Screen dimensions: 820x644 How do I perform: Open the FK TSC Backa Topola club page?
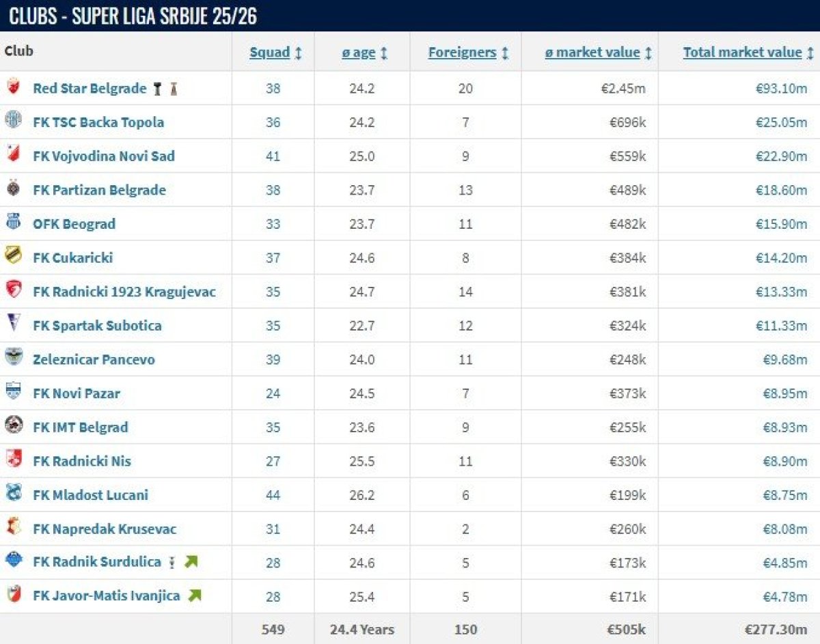[98, 122]
